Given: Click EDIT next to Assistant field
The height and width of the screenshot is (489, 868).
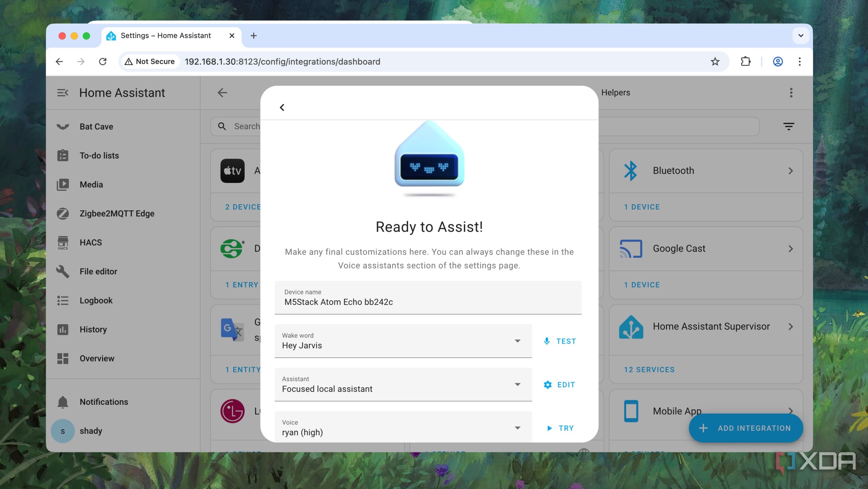Looking at the screenshot, I should 559,385.
